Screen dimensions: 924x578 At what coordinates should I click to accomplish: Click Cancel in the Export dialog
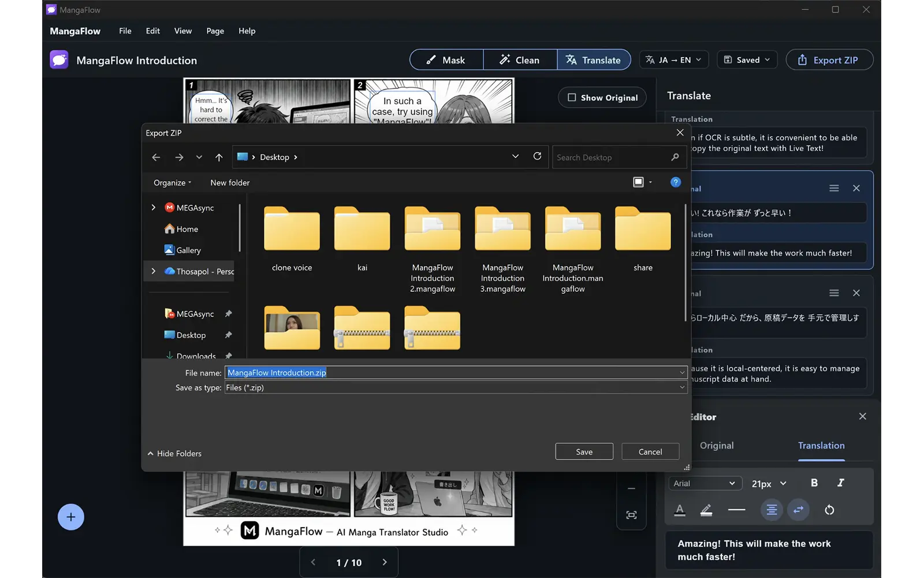point(650,451)
